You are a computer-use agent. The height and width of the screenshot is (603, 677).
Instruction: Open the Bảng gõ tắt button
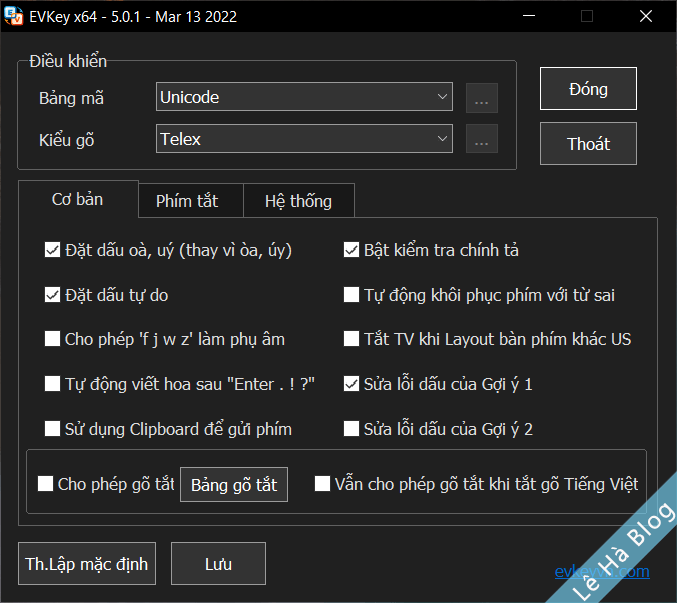tap(234, 484)
